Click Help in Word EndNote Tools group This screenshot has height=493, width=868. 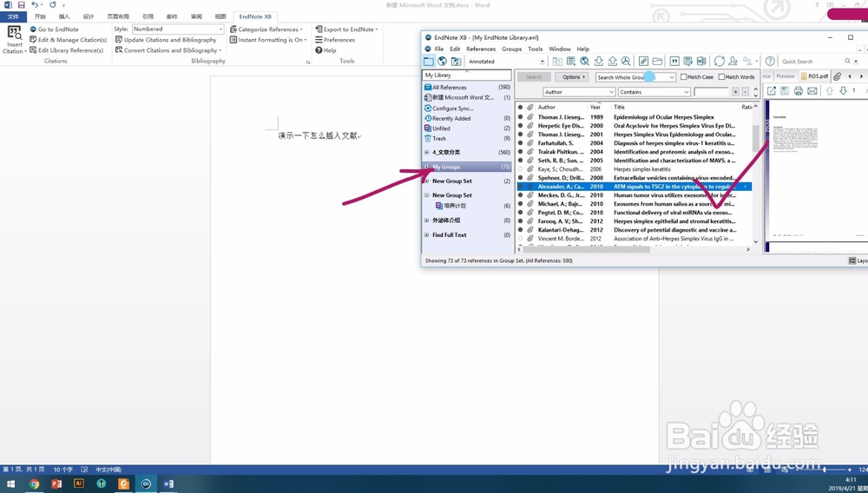point(325,50)
